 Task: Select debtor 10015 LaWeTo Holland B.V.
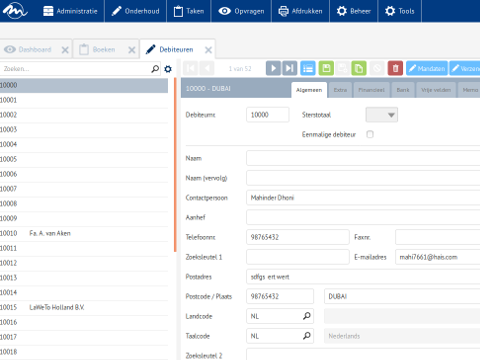(84, 307)
